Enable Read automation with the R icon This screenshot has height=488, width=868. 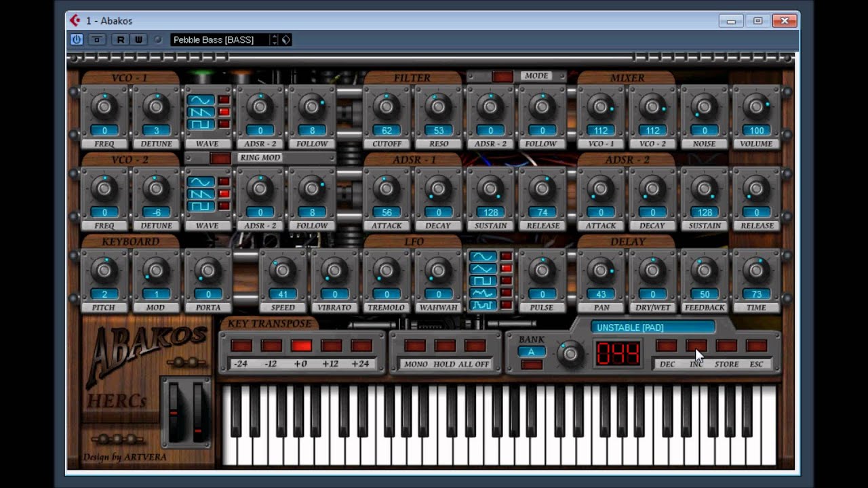(x=121, y=40)
